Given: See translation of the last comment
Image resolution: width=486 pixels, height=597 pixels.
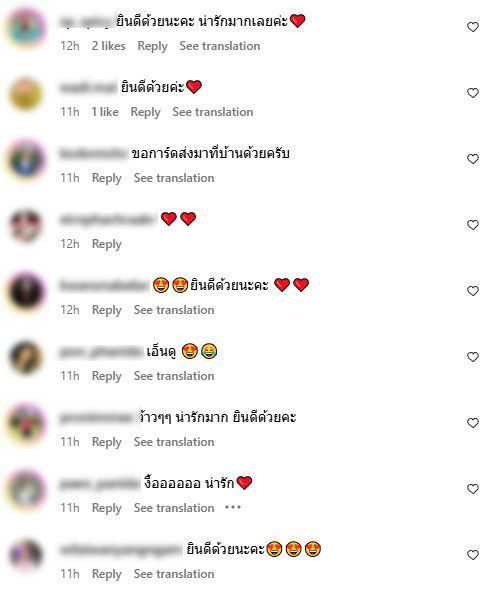Looking at the screenshot, I should (x=174, y=574).
